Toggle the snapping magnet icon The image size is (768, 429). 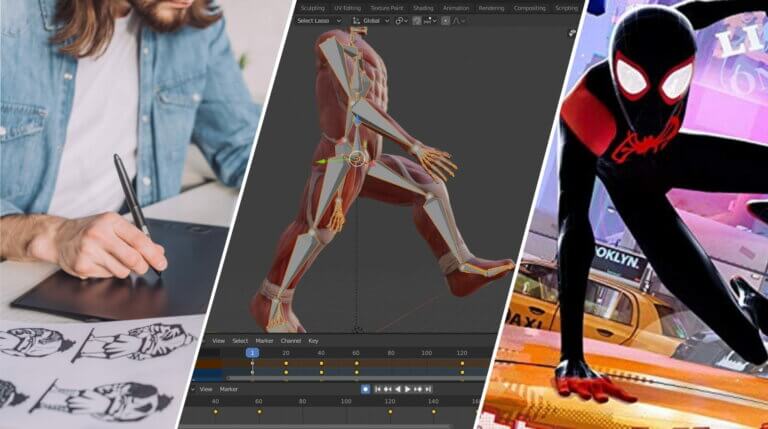coord(417,21)
